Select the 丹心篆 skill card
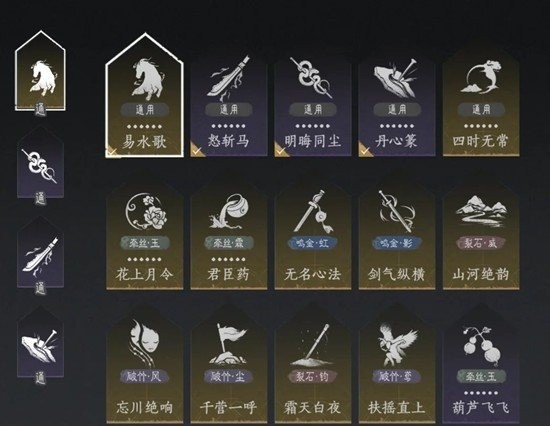The height and width of the screenshot is (426, 550). point(397,102)
